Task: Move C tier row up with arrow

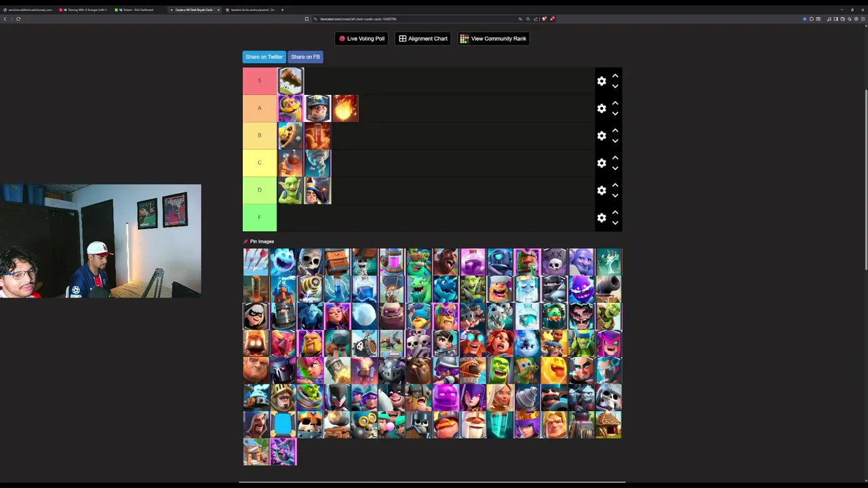Action: [x=615, y=158]
